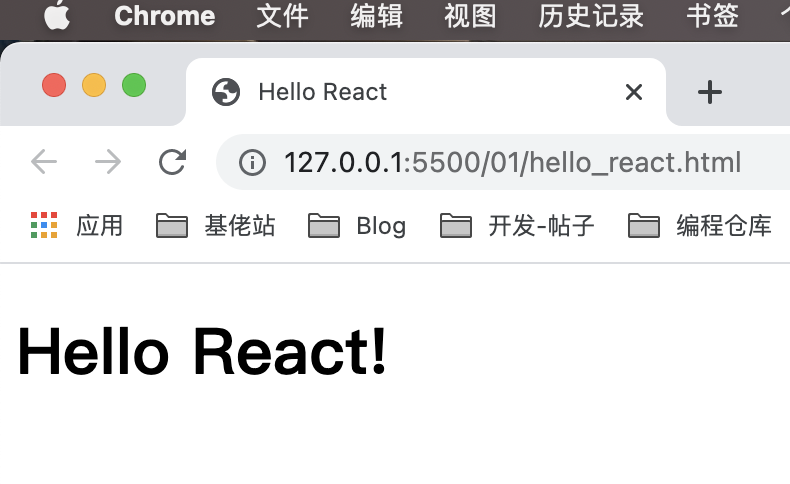Screen dimensions: 790x484
Task: Open the Chrome application menu
Action: pyautogui.click(x=165, y=16)
